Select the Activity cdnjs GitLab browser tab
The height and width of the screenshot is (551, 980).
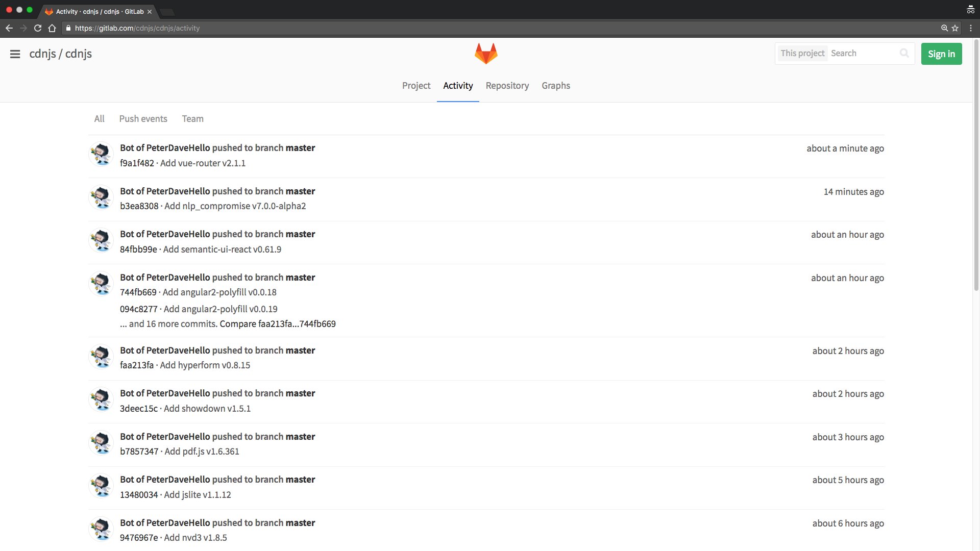(100, 11)
